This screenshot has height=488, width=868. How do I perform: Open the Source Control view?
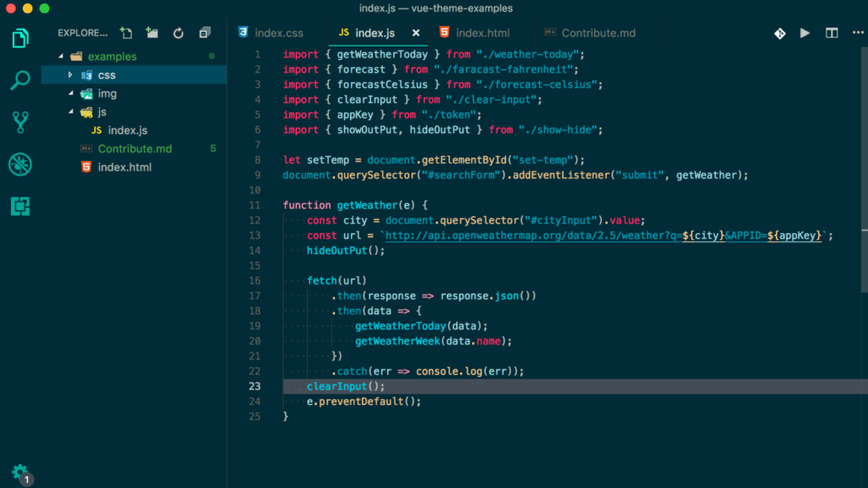pos(20,122)
